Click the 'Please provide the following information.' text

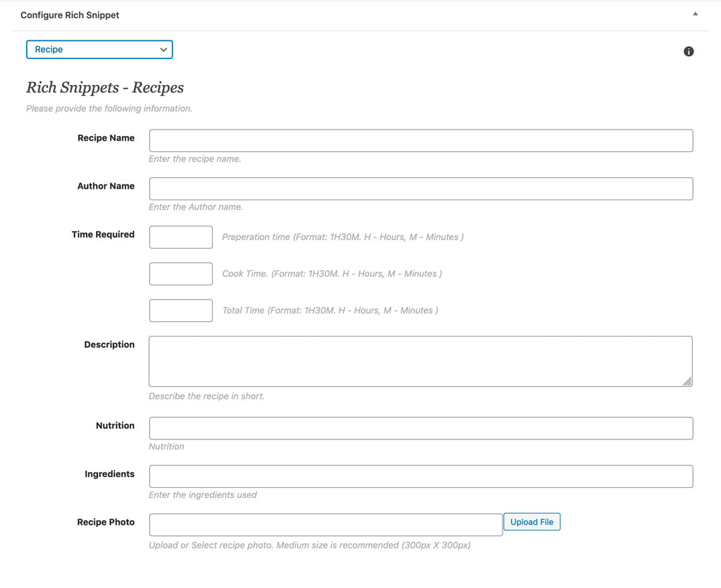tap(109, 109)
